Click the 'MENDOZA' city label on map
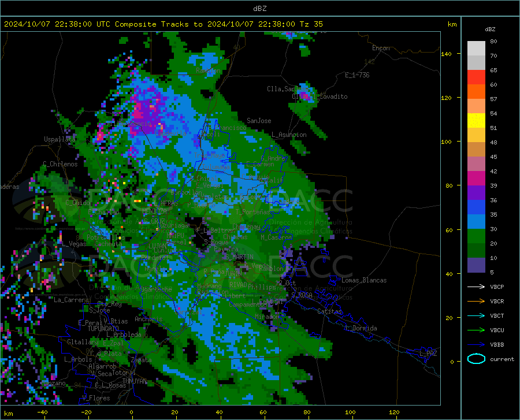The width and height of the screenshot is (520, 420). pyautogui.click(x=154, y=211)
